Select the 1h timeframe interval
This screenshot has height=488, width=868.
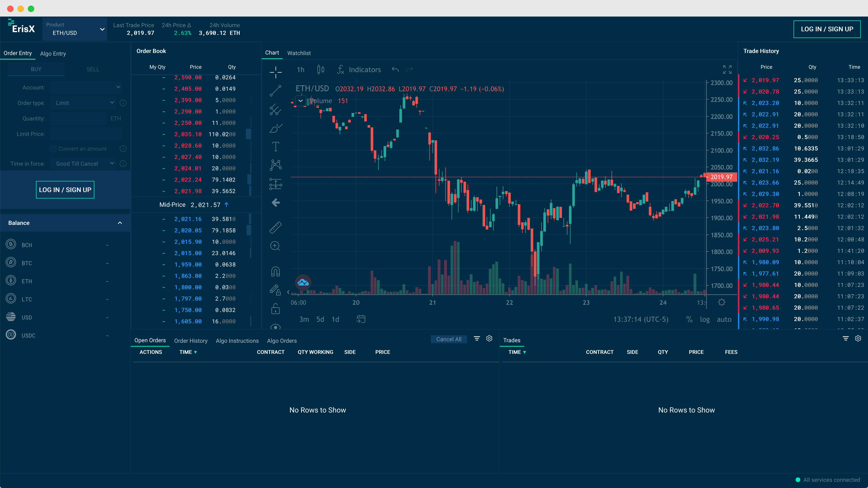coord(300,70)
